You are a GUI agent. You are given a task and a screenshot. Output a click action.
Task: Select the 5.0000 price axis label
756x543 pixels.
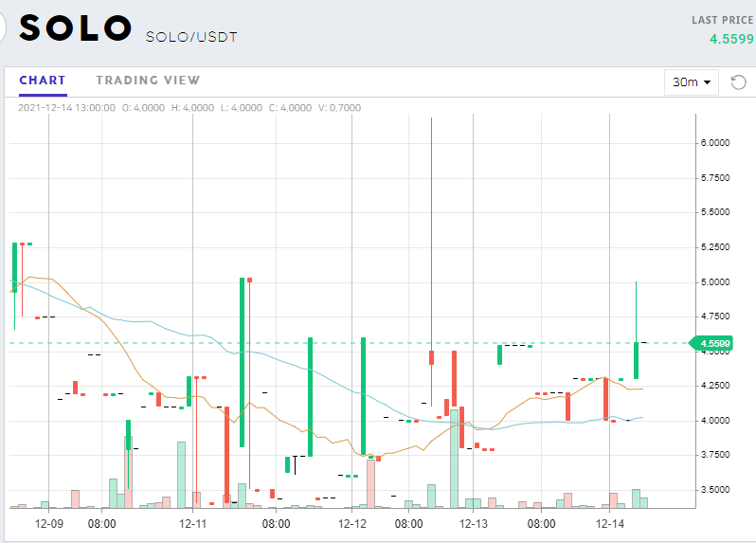pyautogui.click(x=715, y=282)
